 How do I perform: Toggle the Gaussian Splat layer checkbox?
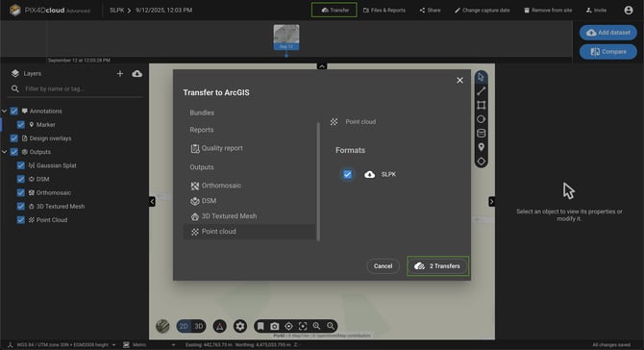click(21, 165)
